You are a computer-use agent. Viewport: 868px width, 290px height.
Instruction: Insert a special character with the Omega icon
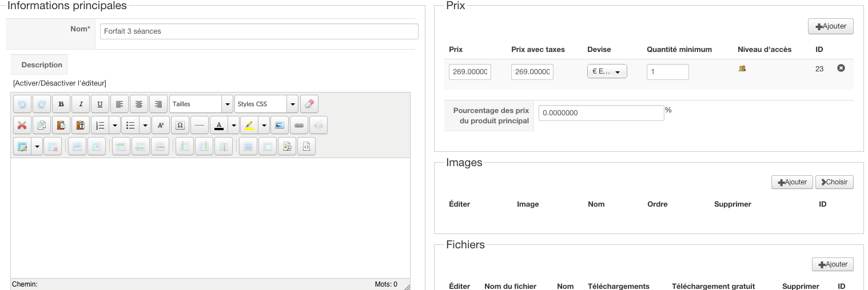point(180,126)
